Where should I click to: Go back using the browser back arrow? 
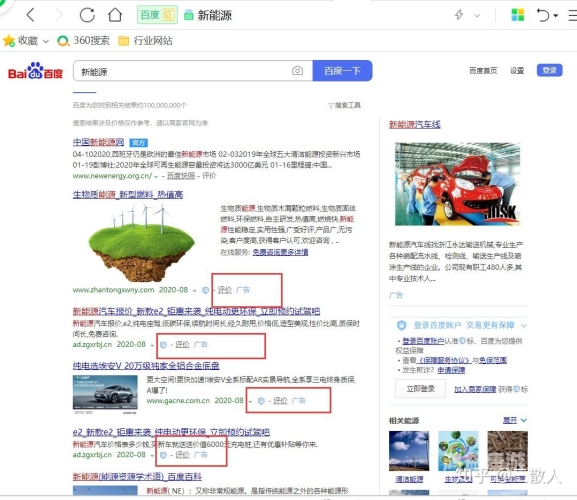tap(31, 15)
